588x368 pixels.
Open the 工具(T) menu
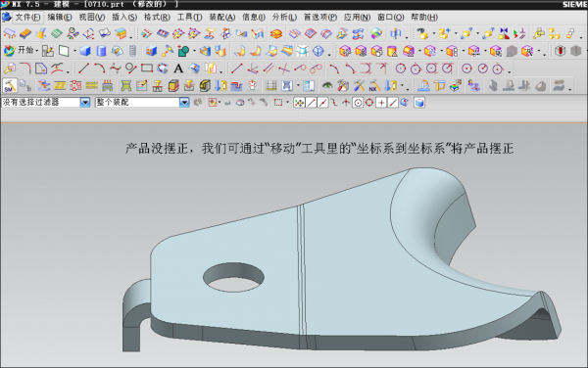pos(189,18)
